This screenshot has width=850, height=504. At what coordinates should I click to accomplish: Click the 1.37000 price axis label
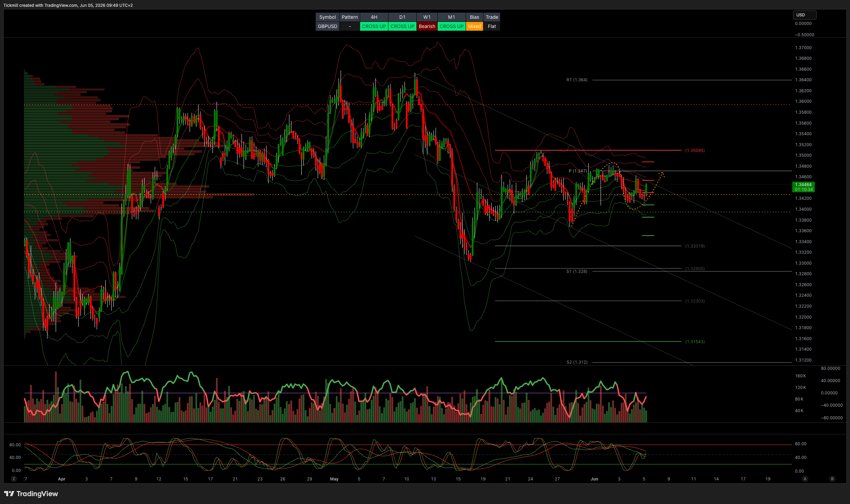click(x=803, y=48)
